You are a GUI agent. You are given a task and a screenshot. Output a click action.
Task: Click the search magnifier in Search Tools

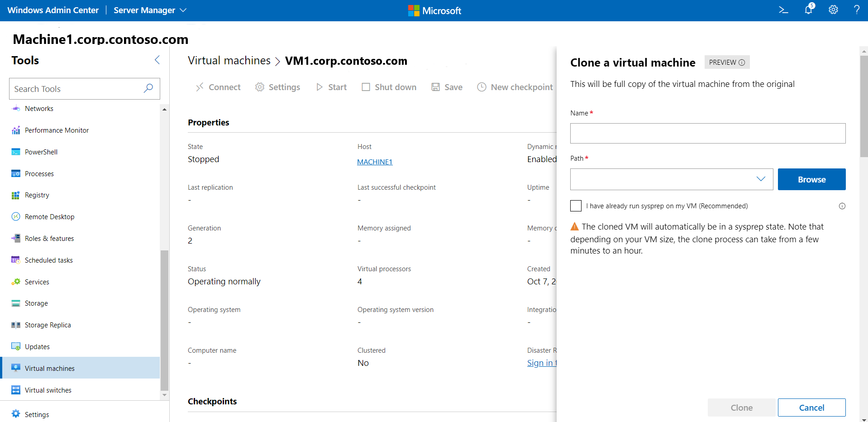[x=148, y=88]
